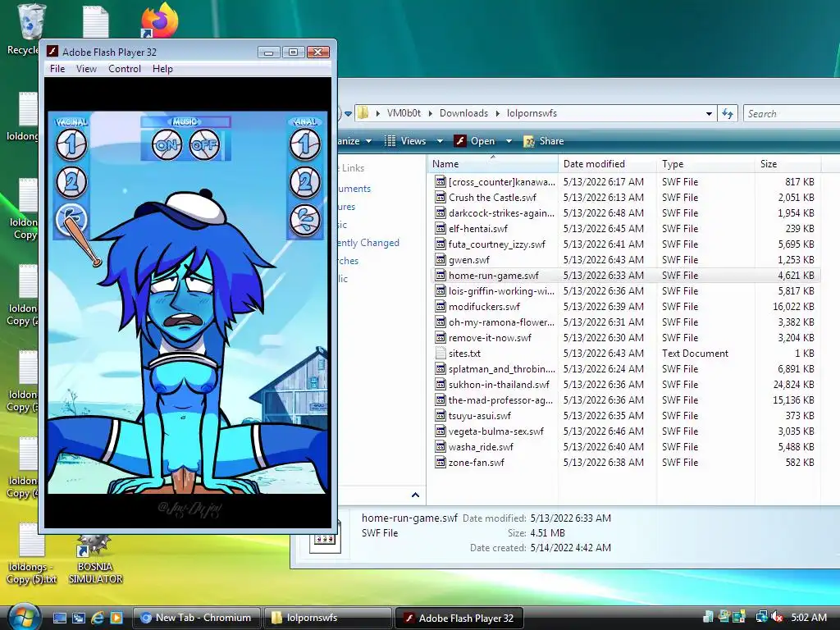Click the taskbar clock showing 5:02 AM
The height and width of the screenshot is (630, 840).
[x=808, y=618]
